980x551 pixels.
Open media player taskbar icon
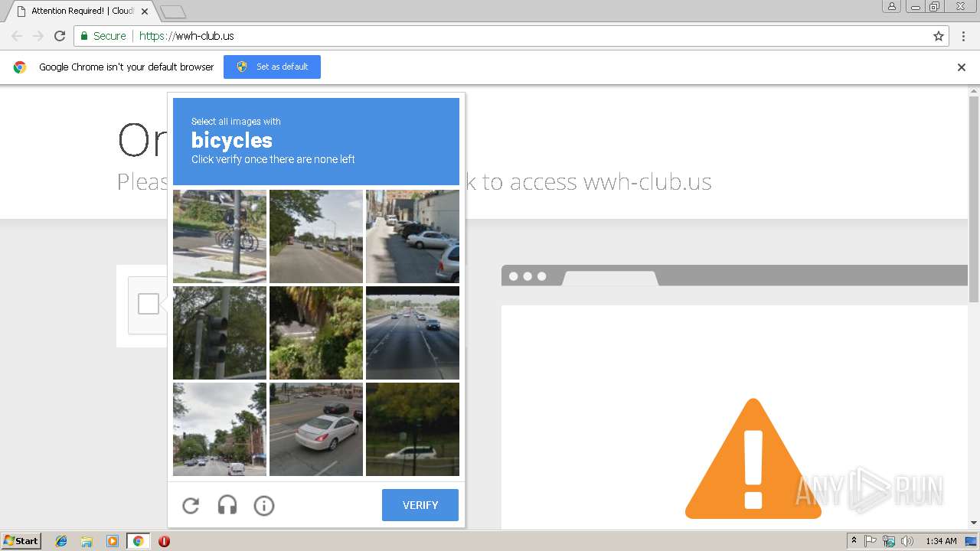pyautogui.click(x=113, y=541)
